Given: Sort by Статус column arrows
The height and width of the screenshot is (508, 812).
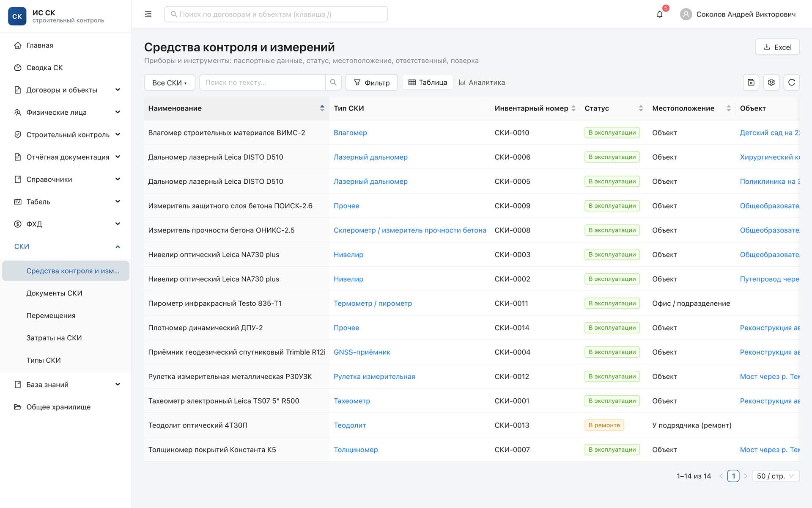Looking at the screenshot, I should click(641, 108).
